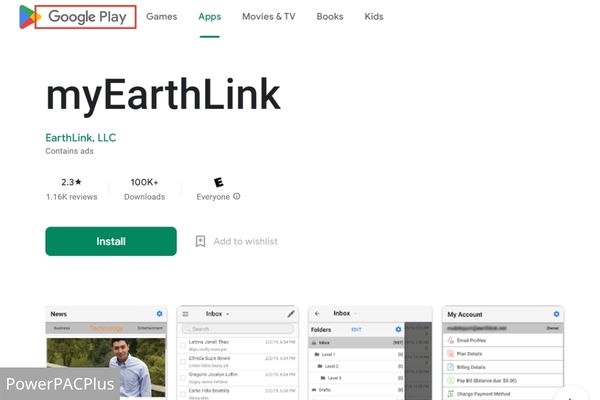
Task: Click the search field in Inbox screenshot
Action: [238, 329]
